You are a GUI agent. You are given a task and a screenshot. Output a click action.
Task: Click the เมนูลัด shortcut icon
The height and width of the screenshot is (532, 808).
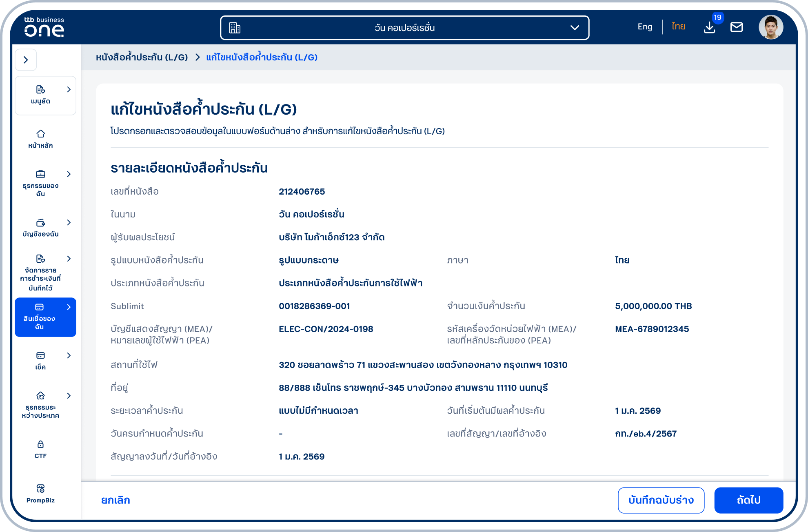click(x=40, y=90)
